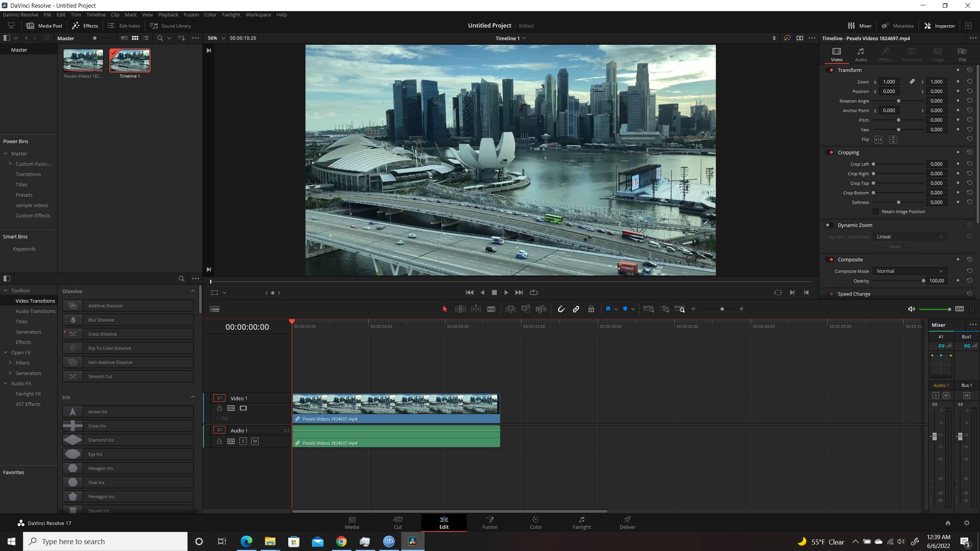Click the blue Flag icon
This screenshot has height=551, width=980.
(x=608, y=309)
